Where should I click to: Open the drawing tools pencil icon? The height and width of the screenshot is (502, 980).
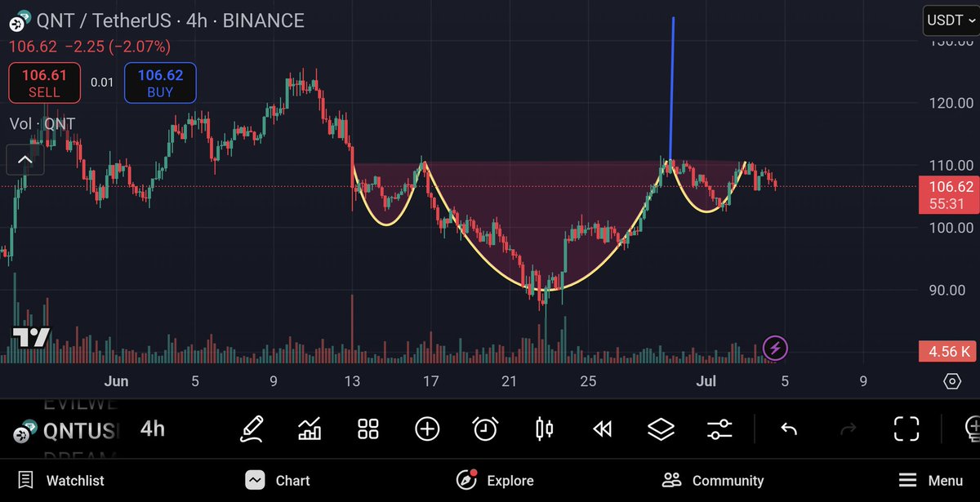point(252,429)
